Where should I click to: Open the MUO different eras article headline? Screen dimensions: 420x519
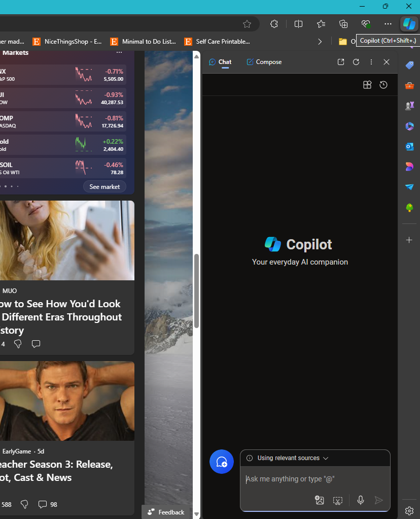tap(61, 317)
